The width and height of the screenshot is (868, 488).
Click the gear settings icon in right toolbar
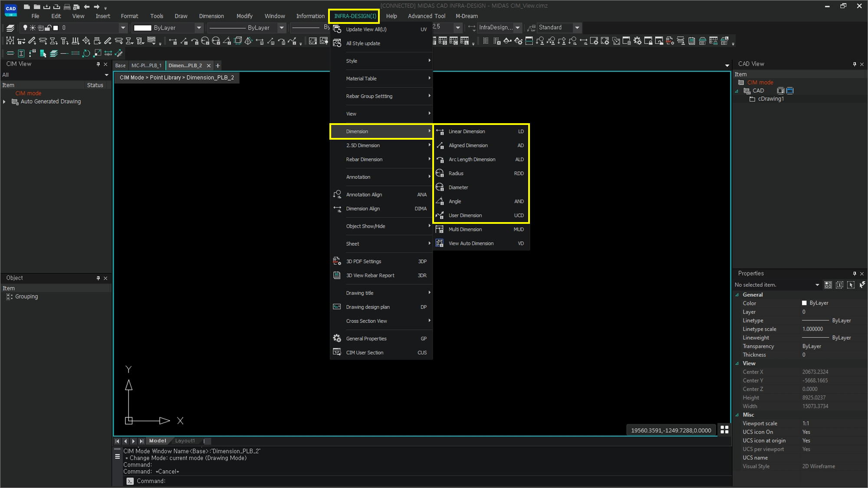tap(637, 41)
